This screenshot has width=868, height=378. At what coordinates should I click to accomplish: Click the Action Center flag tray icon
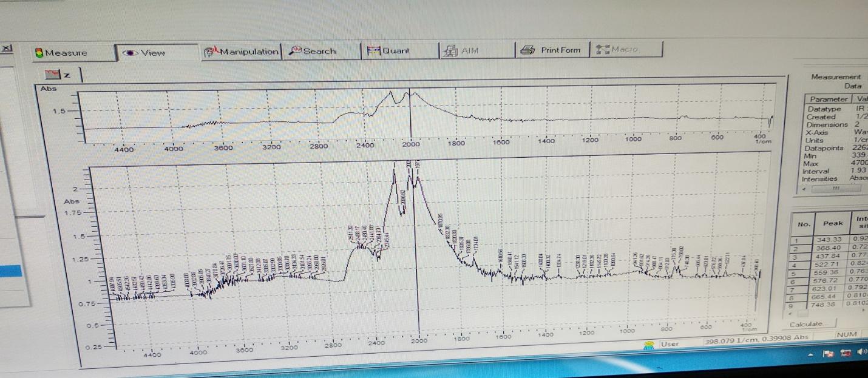[827, 353]
